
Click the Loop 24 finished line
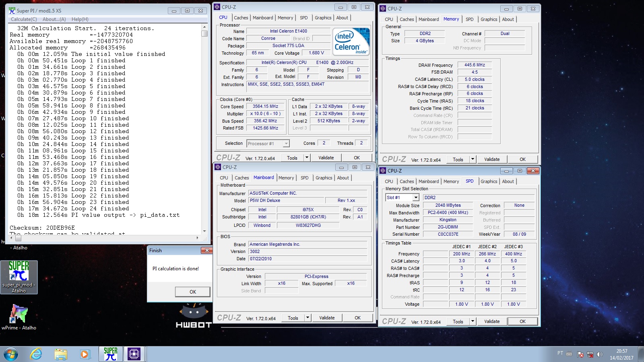73,208
